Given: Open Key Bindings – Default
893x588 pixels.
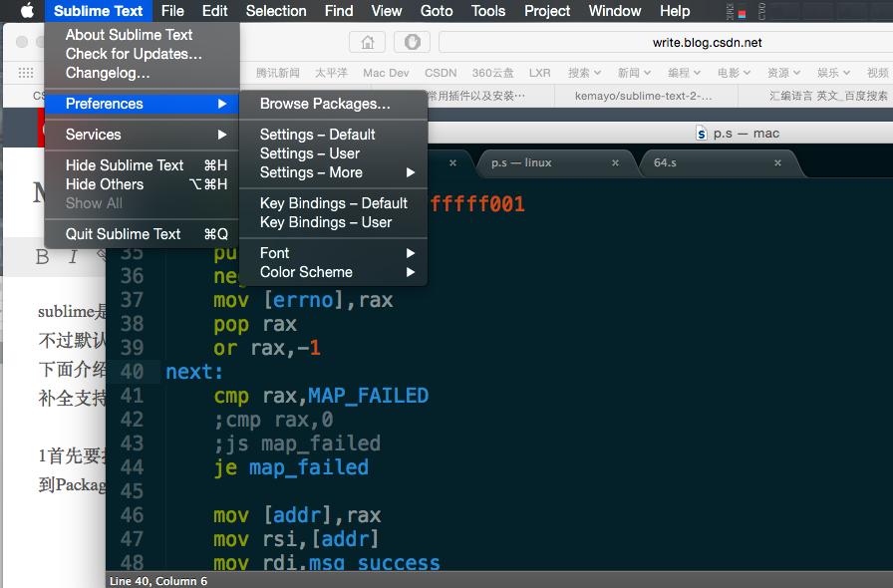Looking at the screenshot, I should pos(333,203).
